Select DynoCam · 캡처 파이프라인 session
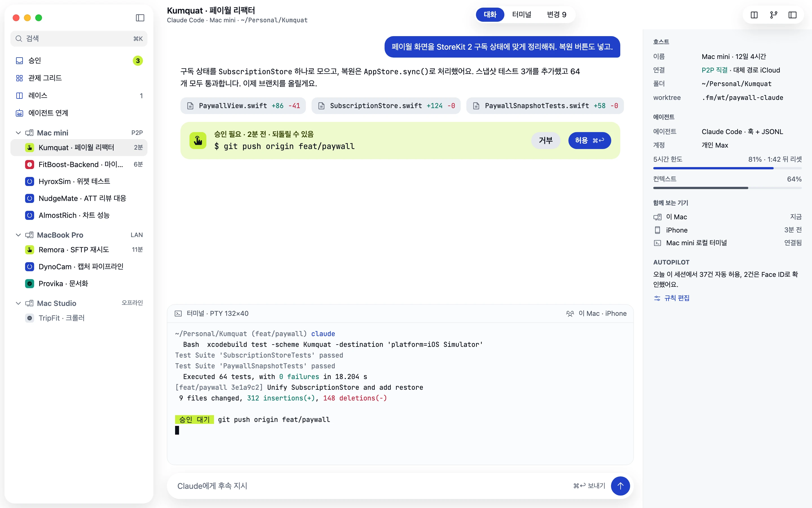The width and height of the screenshot is (812, 508). click(79, 266)
